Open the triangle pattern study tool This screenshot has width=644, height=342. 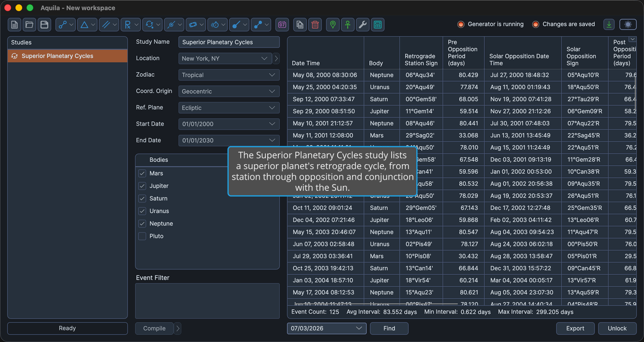click(87, 25)
